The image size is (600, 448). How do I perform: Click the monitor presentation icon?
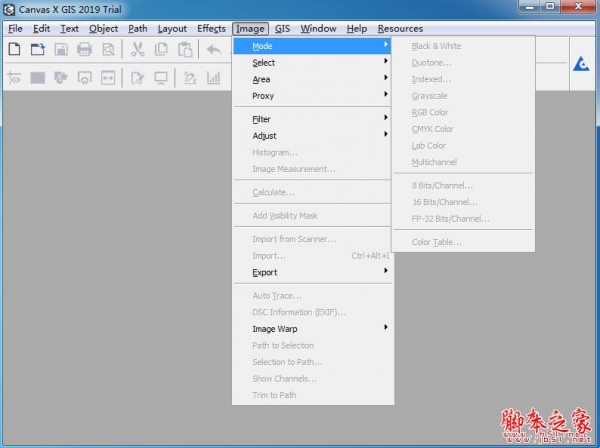click(x=161, y=78)
